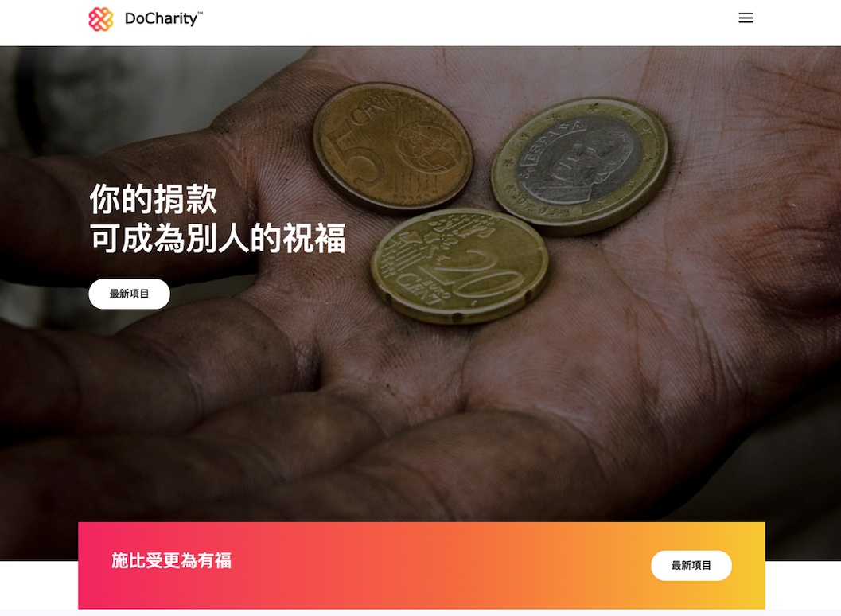841x616 pixels.
Task: Click the 可成為別人的祝福 headline line
Action: pyautogui.click(x=217, y=238)
